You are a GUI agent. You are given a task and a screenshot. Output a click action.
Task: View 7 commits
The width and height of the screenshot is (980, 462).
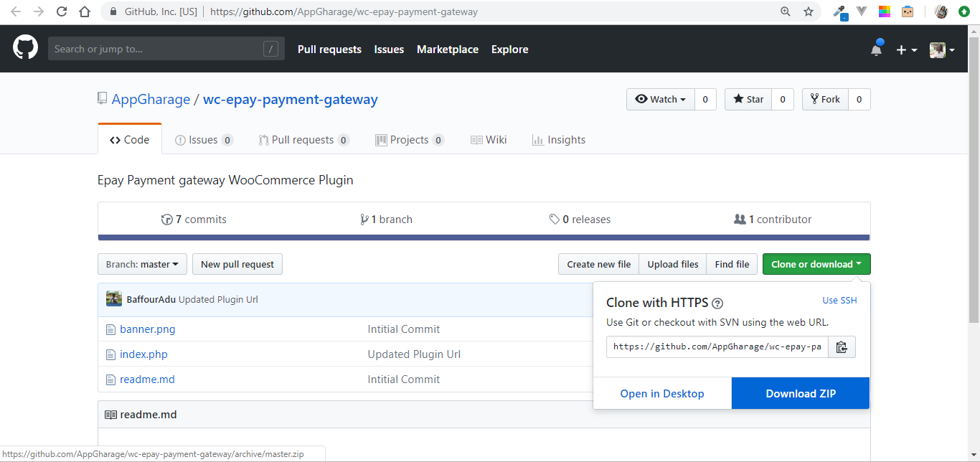click(194, 219)
